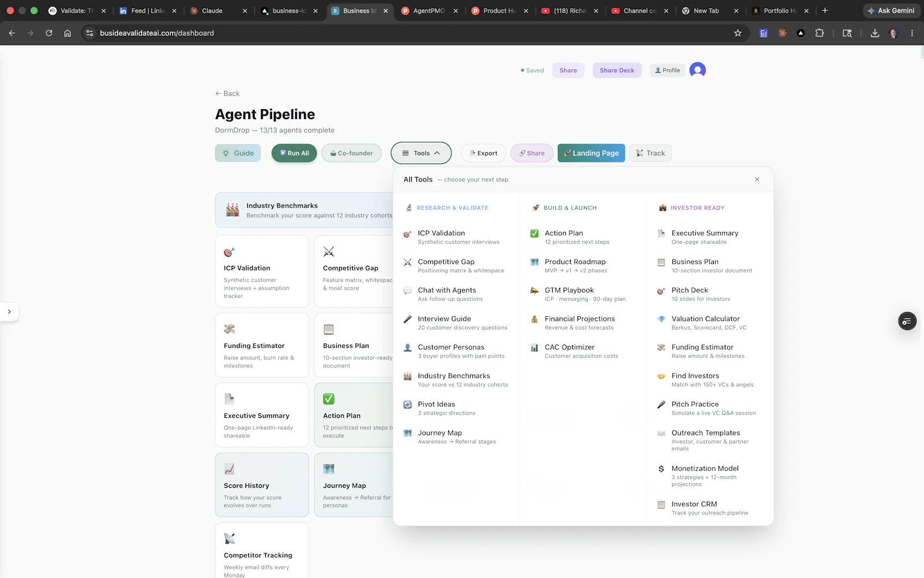This screenshot has width=924, height=578.
Task: Click the Investor CRM clipboard icon
Action: click(x=661, y=505)
